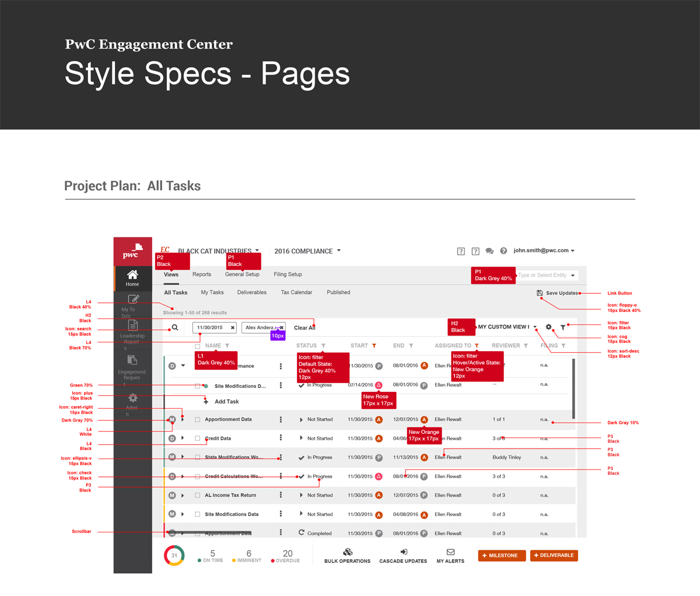Screen dimensions: 700x596
Task: Open ellipsis menu for Apportionment Data row
Action: click(281, 420)
